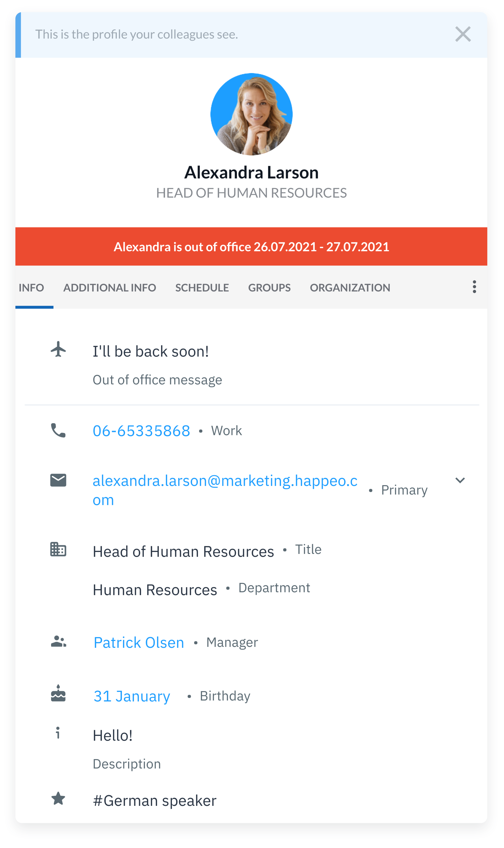Click the people manager icon
The width and height of the screenshot is (504, 848).
[58, 641]
